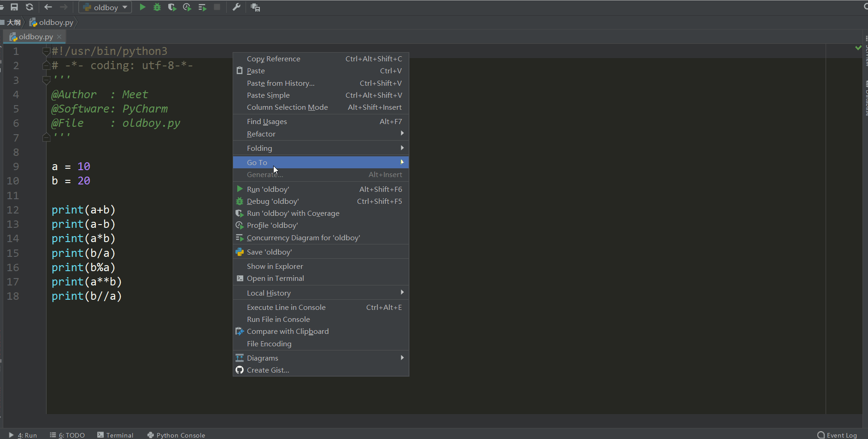
Task: Toggle Column Selection Mode menu entry
Action: click(x=321, y=107)
